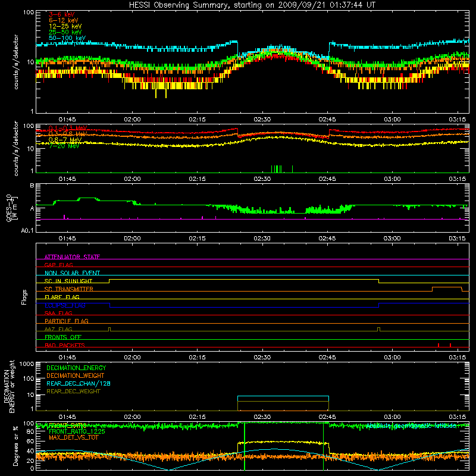Click the B level label on GOES plot
This screenshot has width=476, height=476.
pos(32,186)
